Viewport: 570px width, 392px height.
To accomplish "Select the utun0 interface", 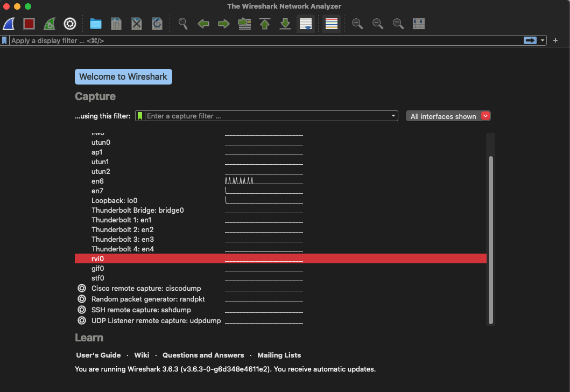I will [280, 143].
